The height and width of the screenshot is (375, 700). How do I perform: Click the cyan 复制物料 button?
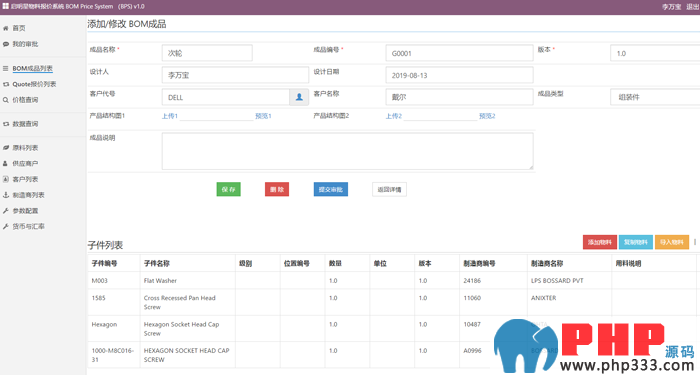click(636, 242)
